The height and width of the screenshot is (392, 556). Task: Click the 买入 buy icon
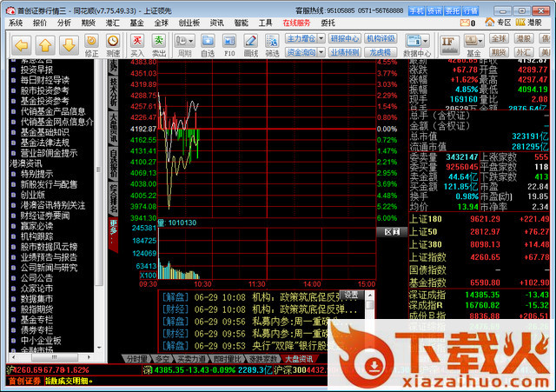coord(137,45)
